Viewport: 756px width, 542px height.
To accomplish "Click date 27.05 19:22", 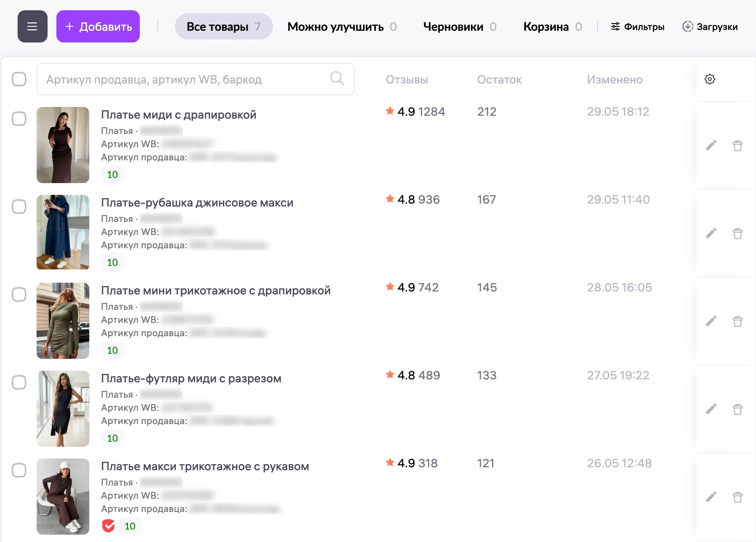I will point(618,375).
